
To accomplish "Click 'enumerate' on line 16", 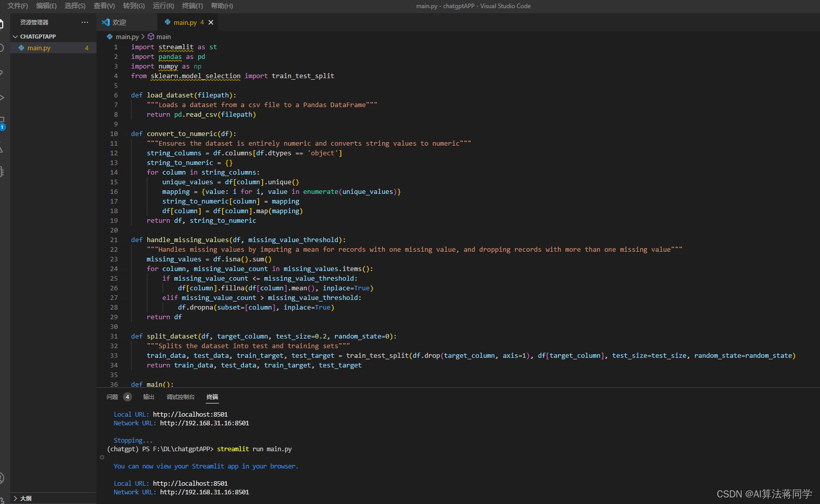I will click(x=321, y=192).
